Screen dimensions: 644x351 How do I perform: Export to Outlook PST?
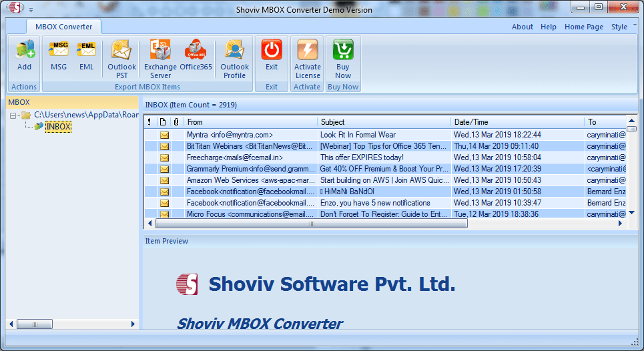tap(121, 59)
